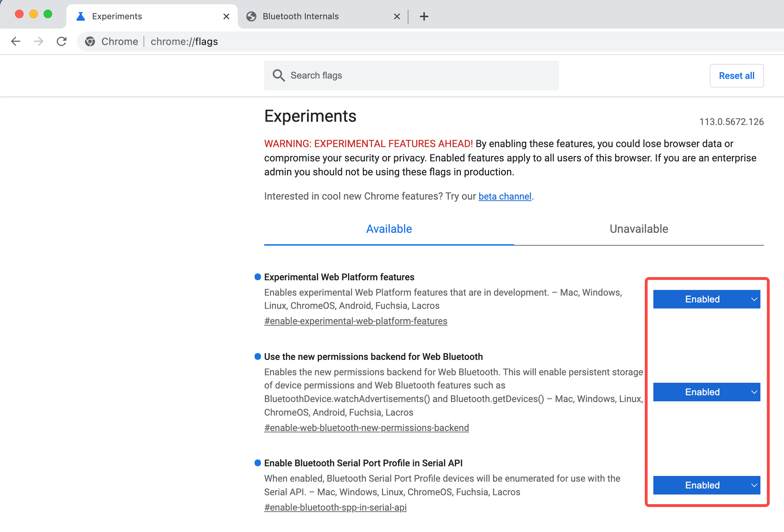
Task: Open Experimental Web Platform features dropdown
Action: coord(707,299)
